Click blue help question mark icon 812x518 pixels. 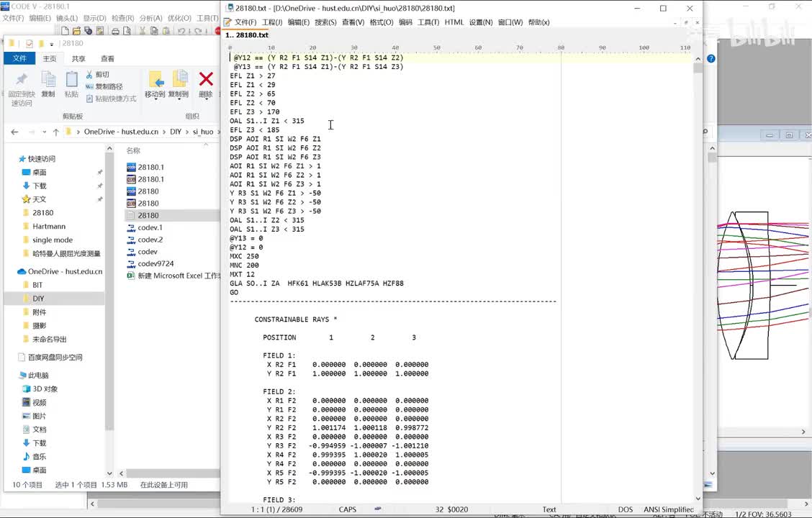pyautogui.click(x=711, y=58)
